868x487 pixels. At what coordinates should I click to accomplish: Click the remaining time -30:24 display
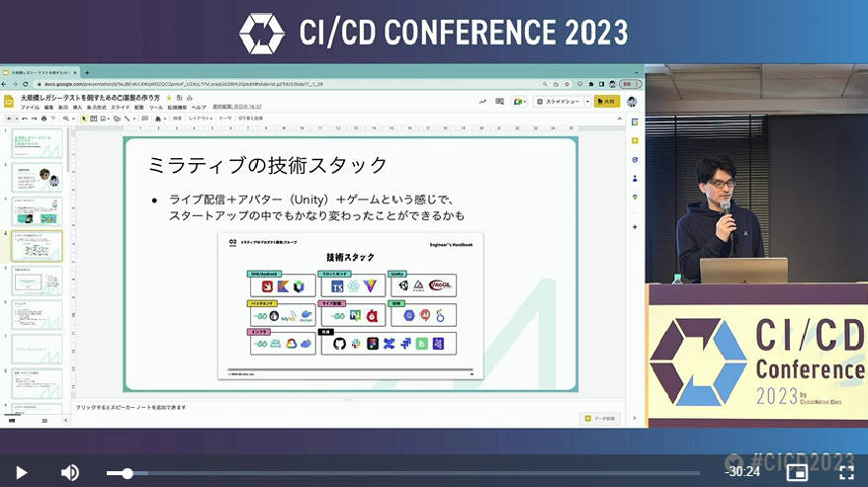[x=742, y=471]
